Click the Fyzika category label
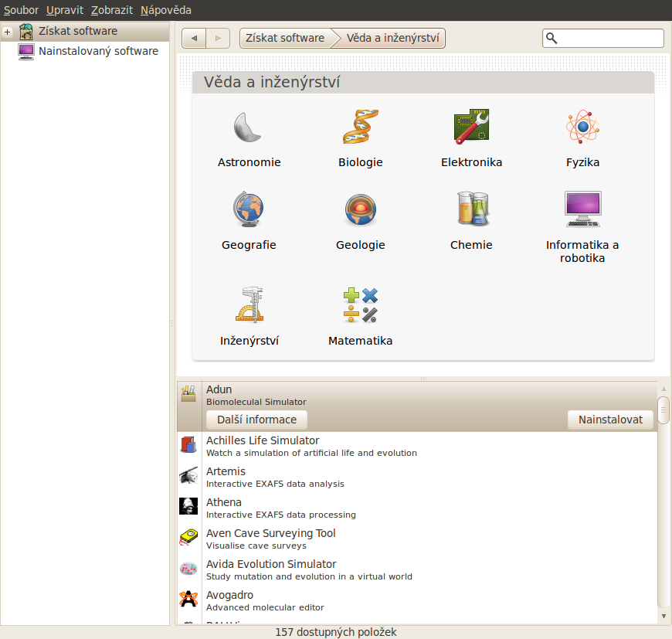Screen dimensions: 672x639 pyautogui.click(x=582, y=162)
